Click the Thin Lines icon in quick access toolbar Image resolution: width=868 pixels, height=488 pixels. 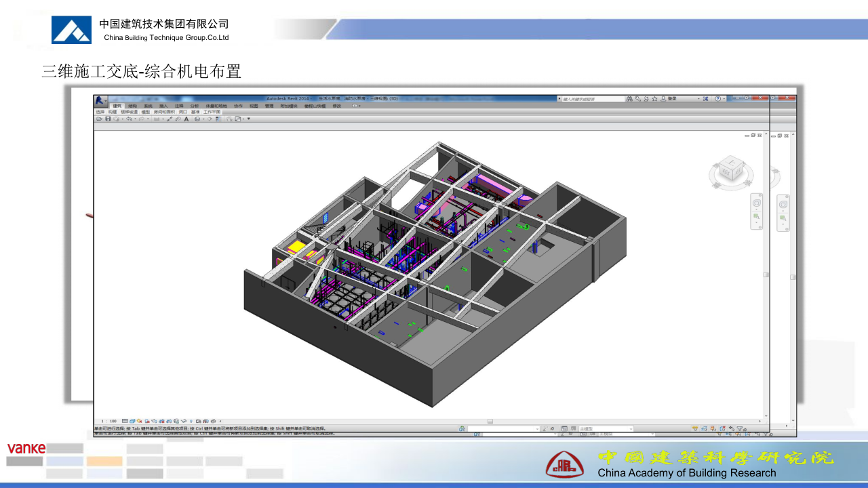pos(219,119)
